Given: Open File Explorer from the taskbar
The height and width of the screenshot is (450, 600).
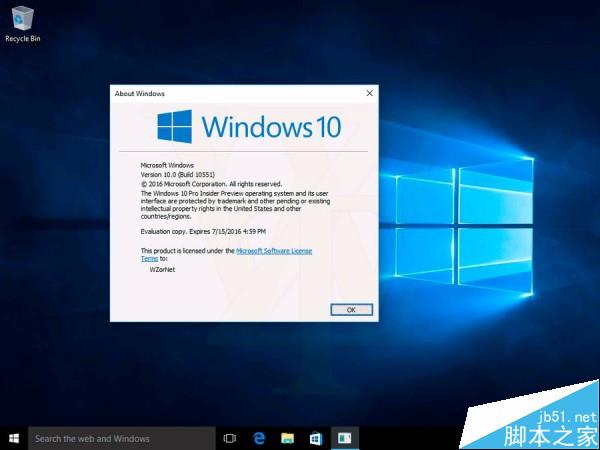Looking at the screenshot, I should 287,438.
